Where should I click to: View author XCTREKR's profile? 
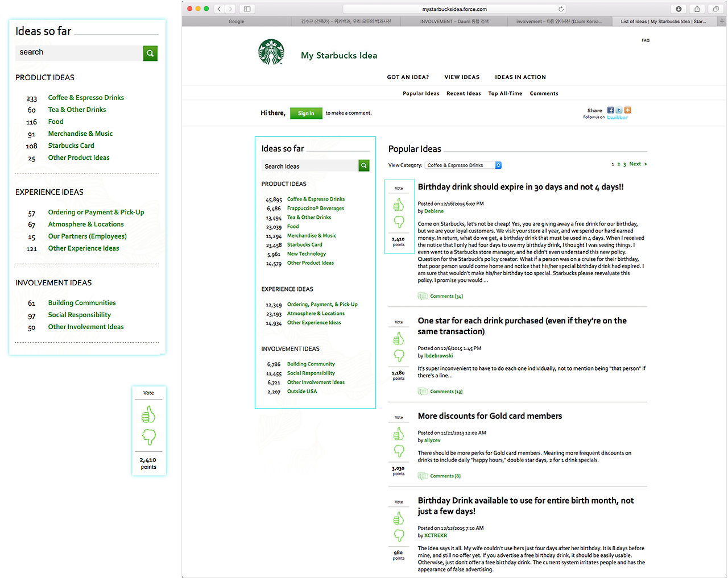pyautogui.click(x=436, y=535)
